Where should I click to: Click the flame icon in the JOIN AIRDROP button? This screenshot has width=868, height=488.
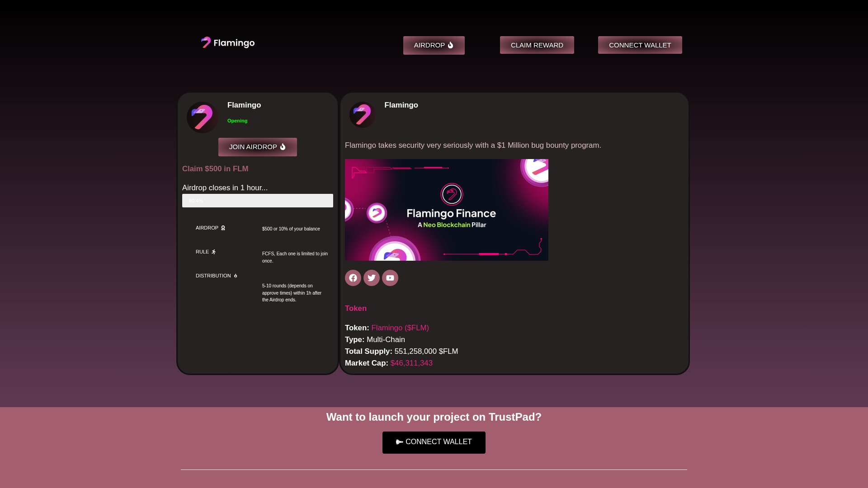point(283,147)
